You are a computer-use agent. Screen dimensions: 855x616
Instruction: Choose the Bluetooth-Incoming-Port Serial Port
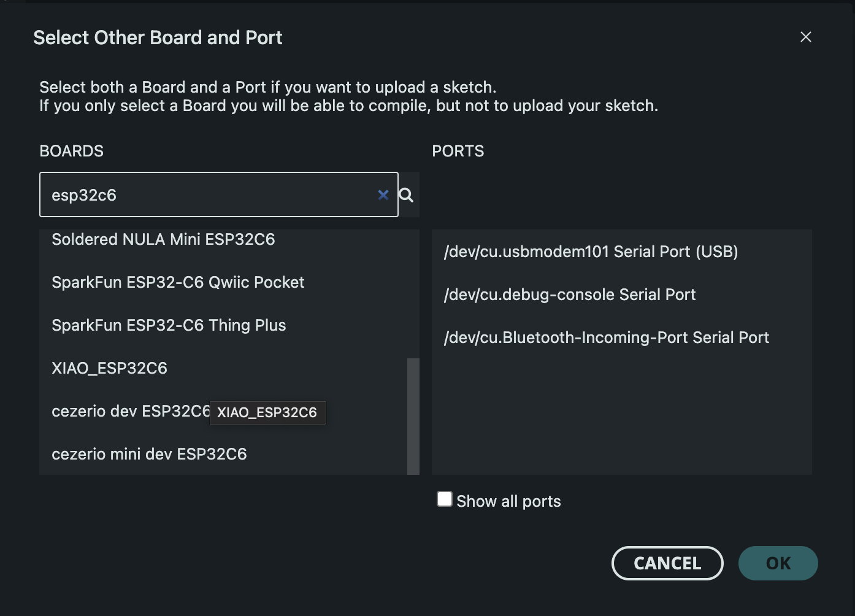pos(607,337)
